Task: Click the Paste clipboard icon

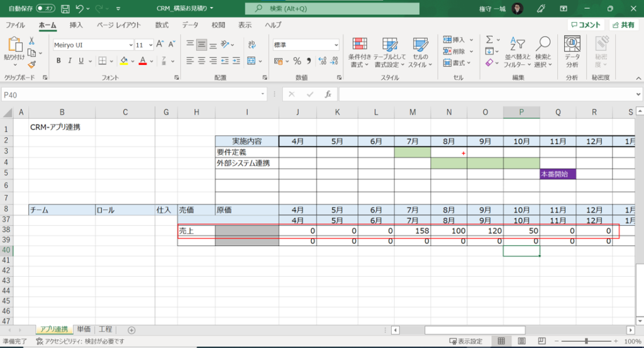Action: 14,45
